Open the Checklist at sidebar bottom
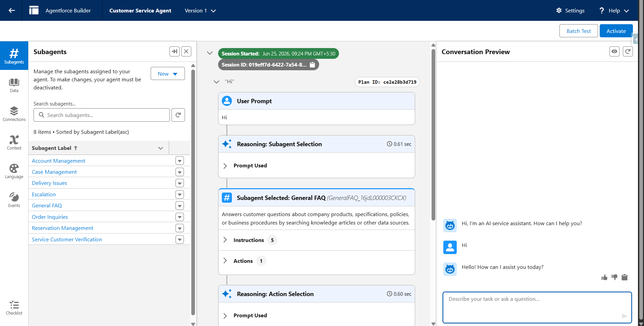Viewport: 644px width, 326px height. tap(14, 308)
